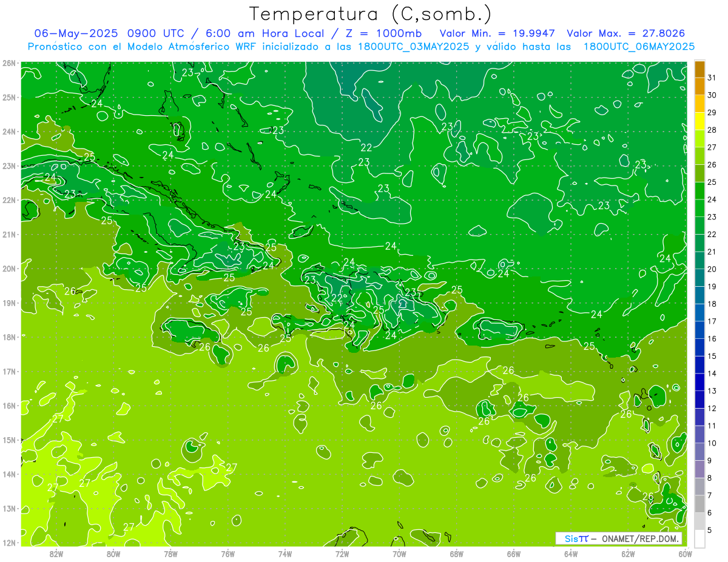Select 'Valor Min. = 19.9947' text

tap(496, 33)
